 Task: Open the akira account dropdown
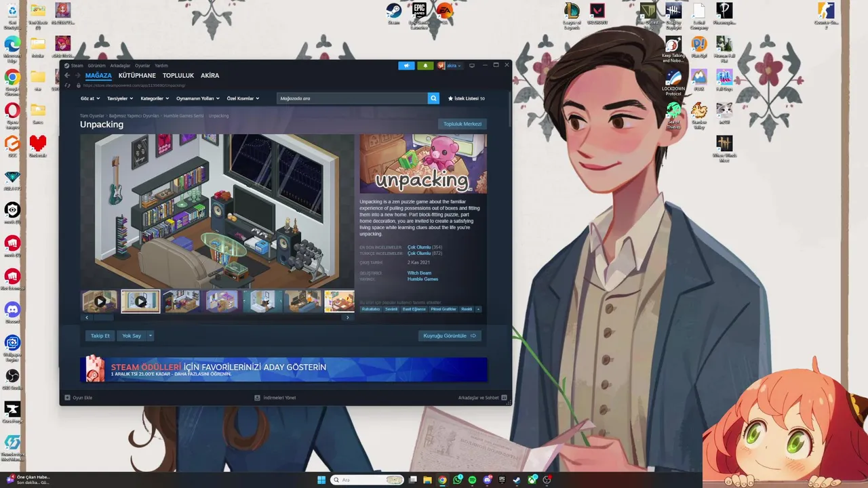pyautogui.click(x=454, y=66)
